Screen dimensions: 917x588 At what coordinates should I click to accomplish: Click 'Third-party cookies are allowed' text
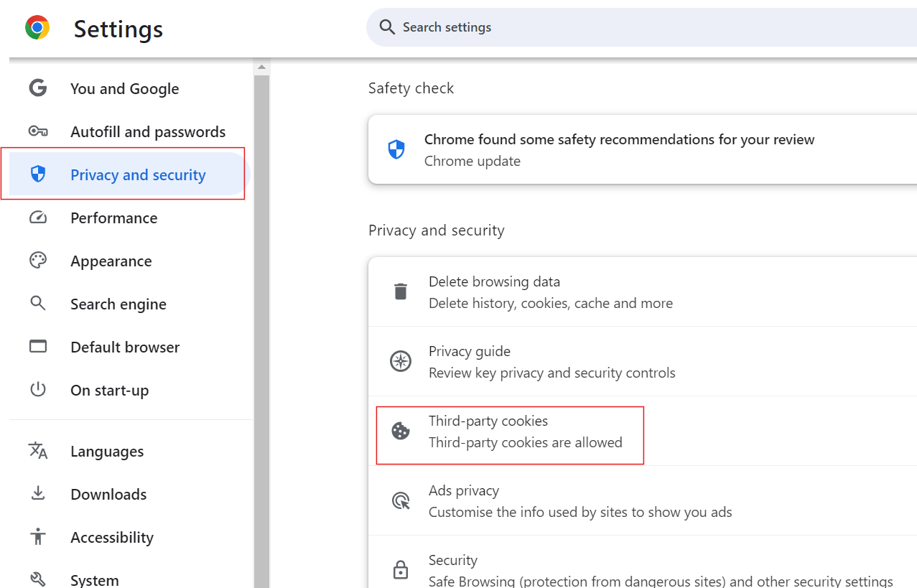[x=526, y=442]
